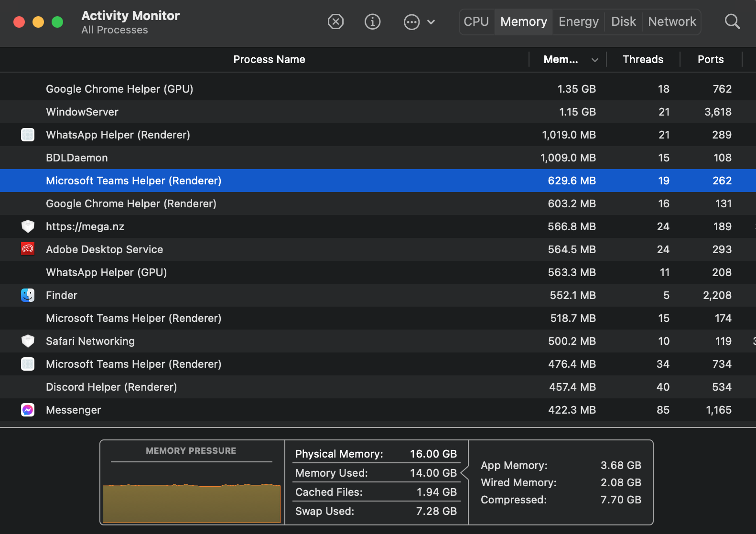This screenshot has height=534, width=756.
Task: Click the Memory Used 14.00 GB entry
Action: click(376, 473)
